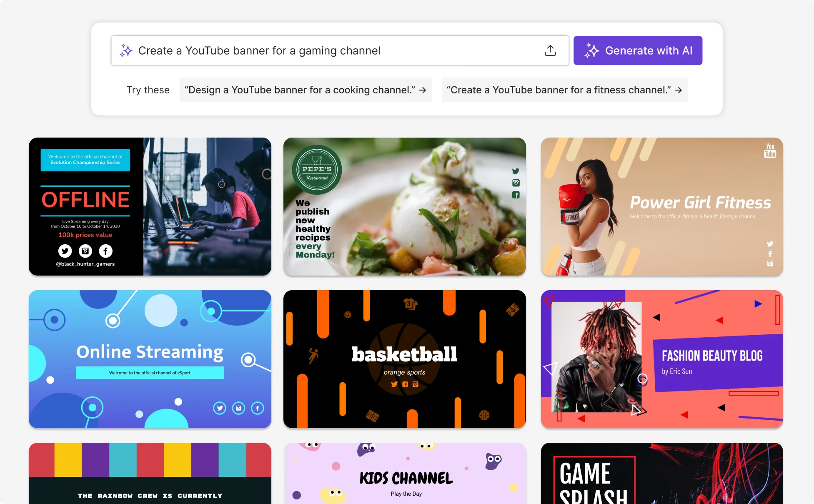Open the Rainbow Crew banner template
This screenshot has width=814, height=504.
pyautogui.click(x=150, y=473)
